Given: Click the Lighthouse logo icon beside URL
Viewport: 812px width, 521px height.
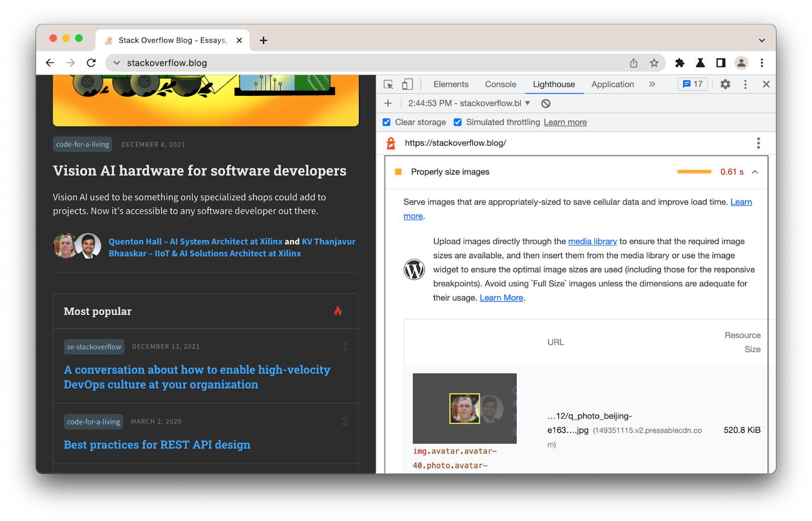Looking at the screenshot, I should [x=391, y=143].
